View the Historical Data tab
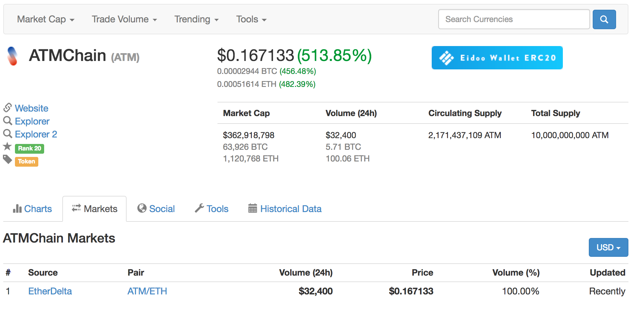The width and height of the screenshot is (644, 321). 285,209
